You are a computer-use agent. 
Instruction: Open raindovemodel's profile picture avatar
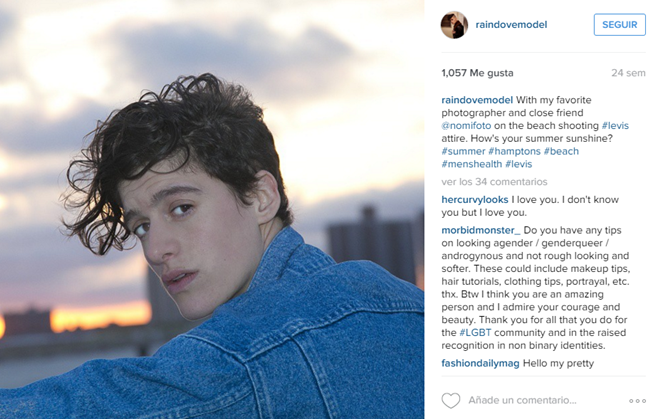click(x=454, y=25)
